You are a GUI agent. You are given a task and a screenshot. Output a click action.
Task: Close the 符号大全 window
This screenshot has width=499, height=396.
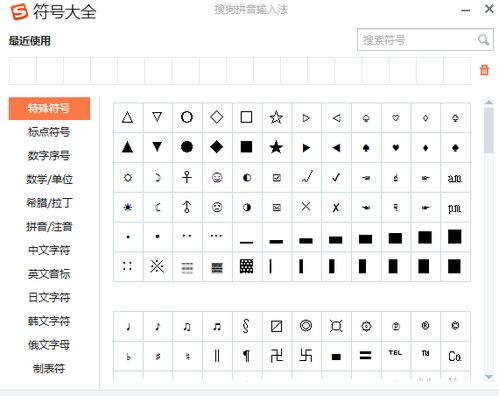click(x=489, y=9)
